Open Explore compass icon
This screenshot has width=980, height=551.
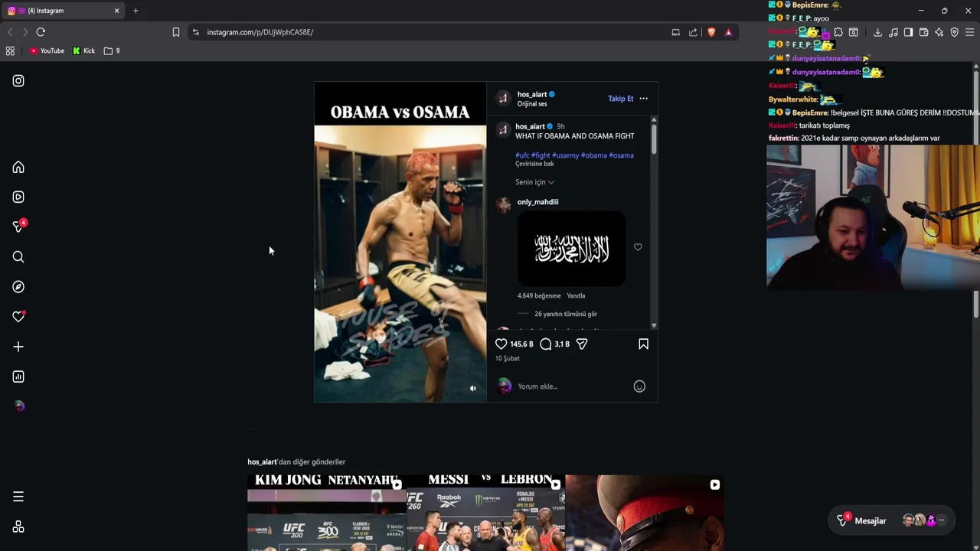18,287
